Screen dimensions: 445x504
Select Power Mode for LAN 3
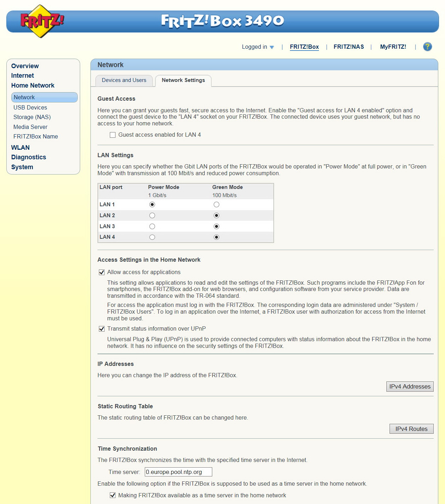click(152, 226)
